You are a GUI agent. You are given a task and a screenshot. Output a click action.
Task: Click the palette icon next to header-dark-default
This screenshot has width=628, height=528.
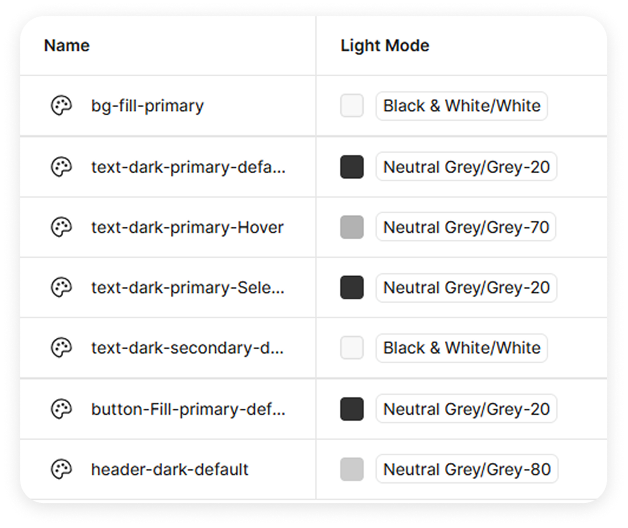point(61,469)
